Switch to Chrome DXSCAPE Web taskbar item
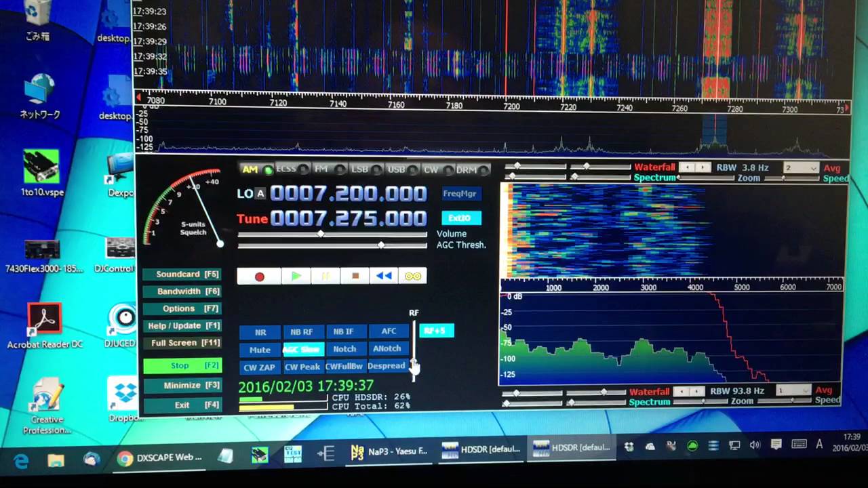Image resolution: width=868 pixels, height=488 pixels. 160,458
